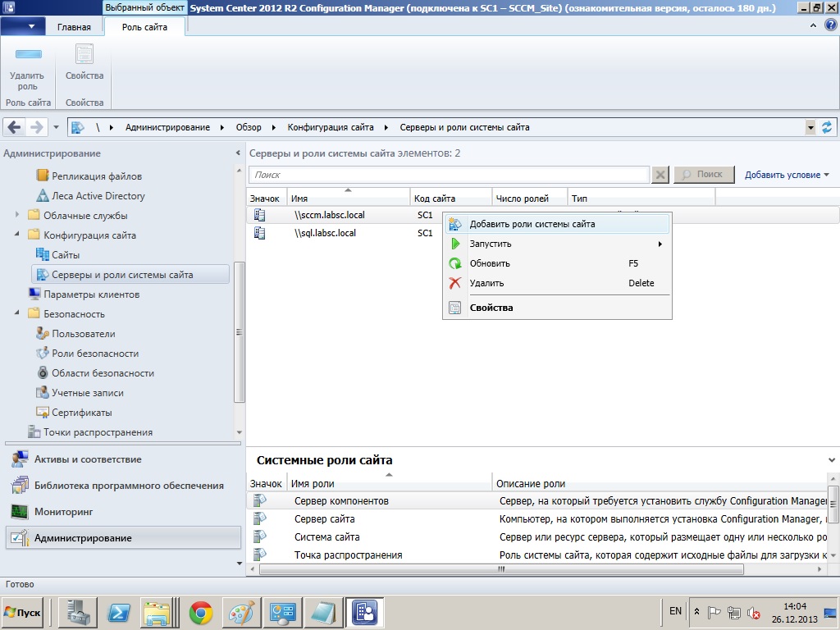Go forward with the navigation arrow
The width and height of the screenshot is (840, 630).
[36, 127]
